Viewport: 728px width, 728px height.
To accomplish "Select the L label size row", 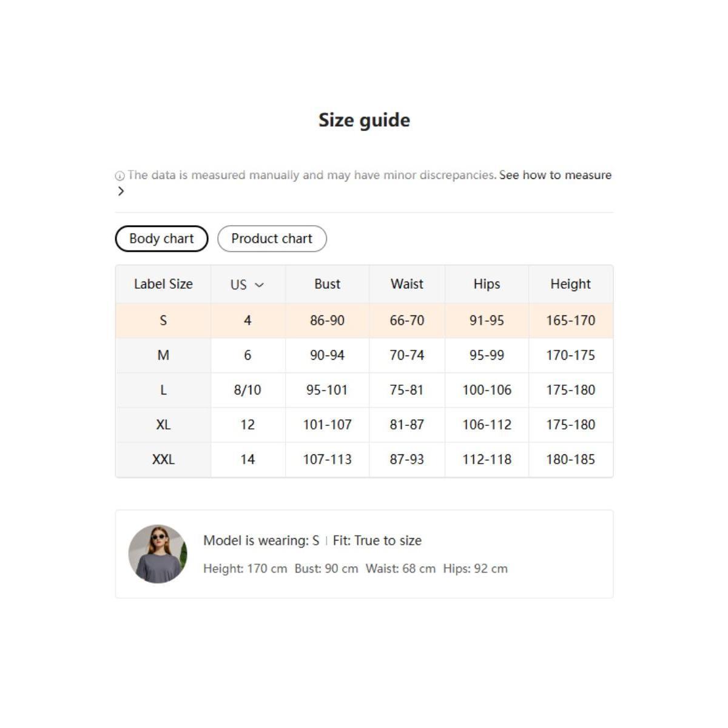I will (163, 390).
